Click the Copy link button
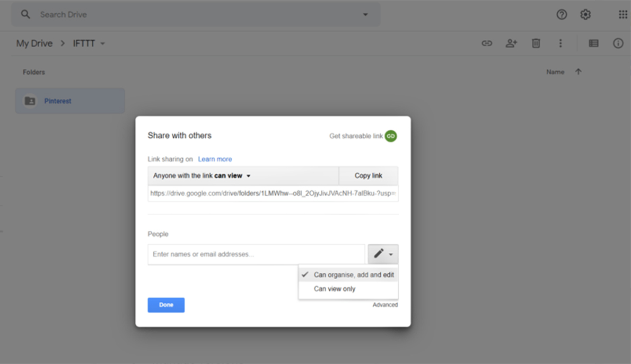This screenshot has height=364, width=631. (x=368, y=176)
